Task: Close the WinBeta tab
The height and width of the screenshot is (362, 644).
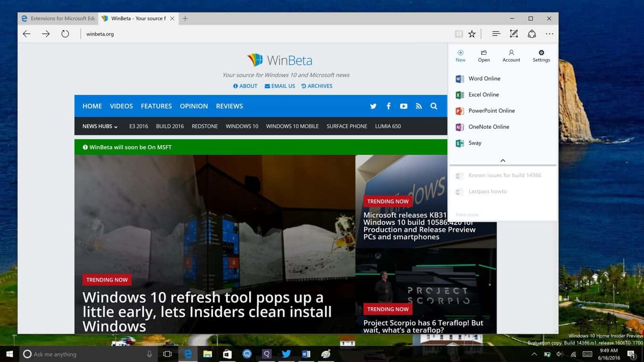Action: pyautogui.click(x=172, y=18)
